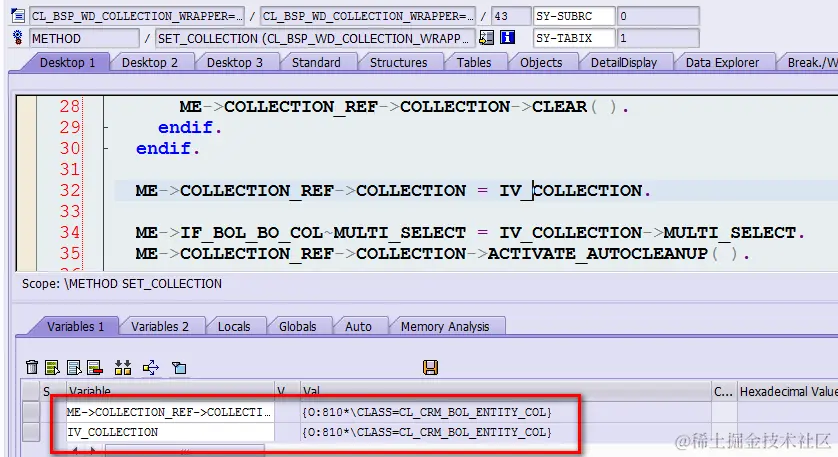Image resolution: width=838 pixels, height=457 pixels.
Task: Click IV_COLLECTION on code line 32
Action: (x=571, y=190)
